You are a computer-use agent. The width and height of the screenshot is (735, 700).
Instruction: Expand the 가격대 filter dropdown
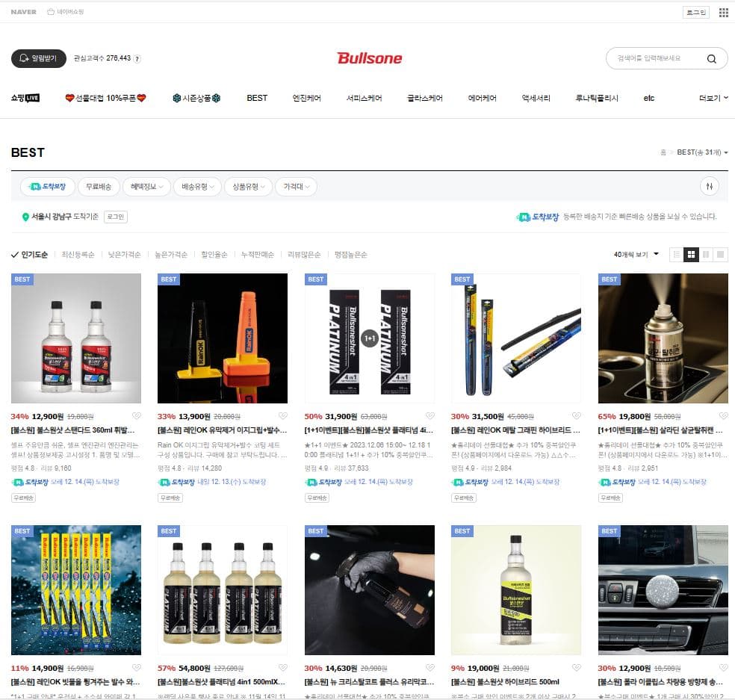(297, 187)
